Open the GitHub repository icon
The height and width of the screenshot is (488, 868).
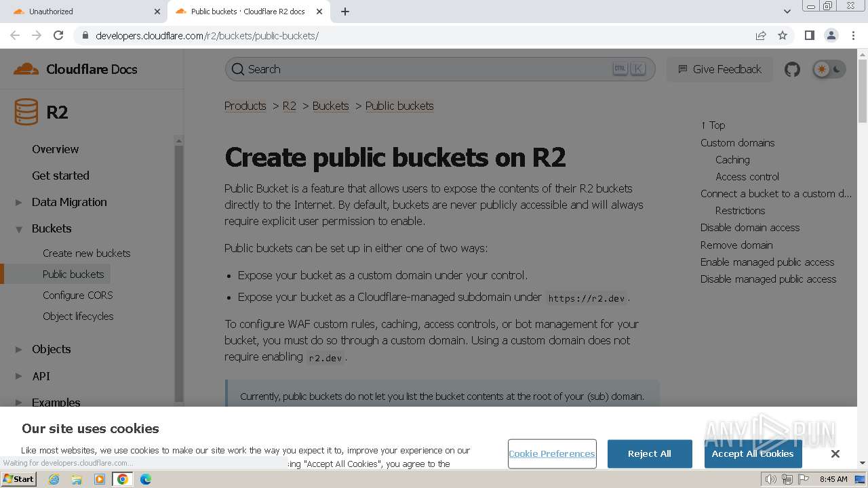pyautogui.click(x=792, y=69)
